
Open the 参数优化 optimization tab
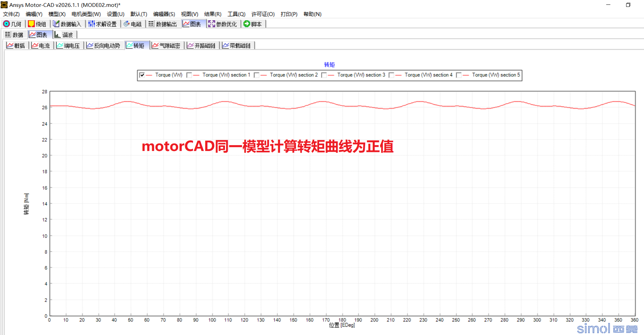tap(223, 24)
